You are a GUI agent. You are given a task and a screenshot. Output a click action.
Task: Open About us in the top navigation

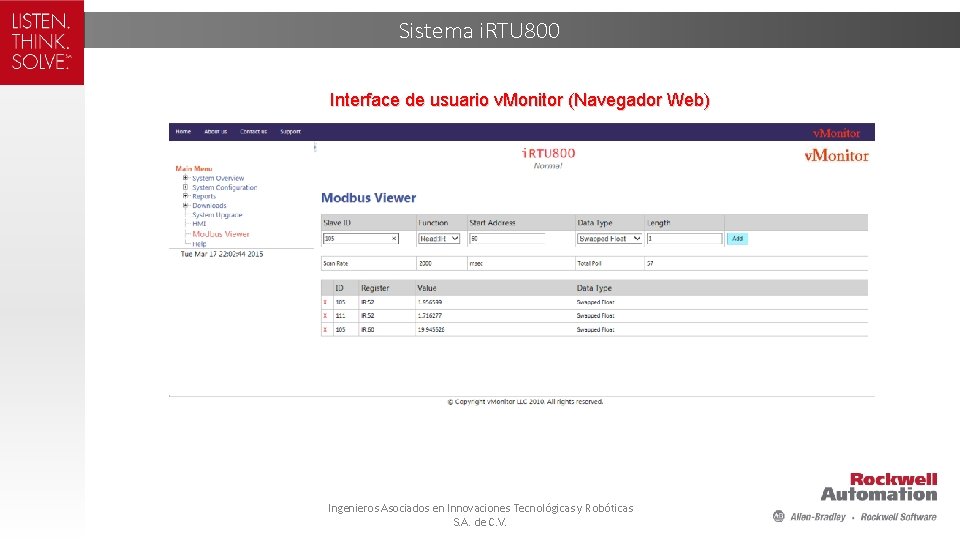pyautogui.click(x=216, y=132)
